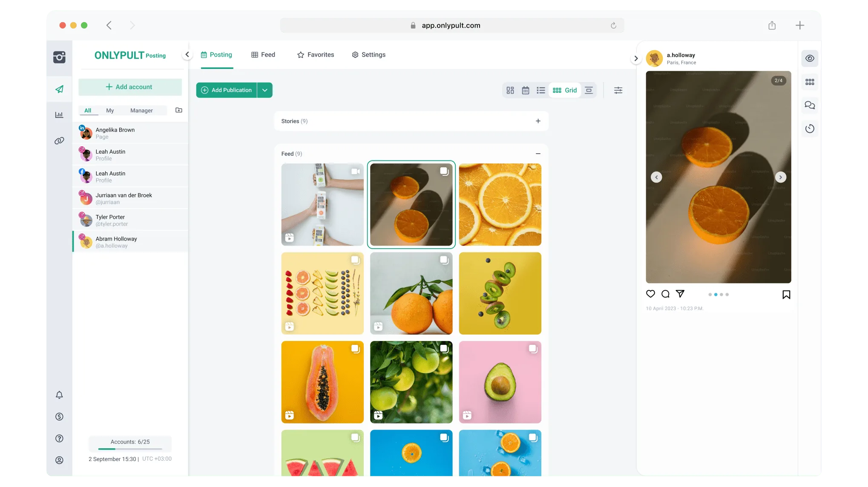Select Abram Holloway account
The width and height of the screenshot is (868, 487).
pyautogui.click(x=130, y=242)
